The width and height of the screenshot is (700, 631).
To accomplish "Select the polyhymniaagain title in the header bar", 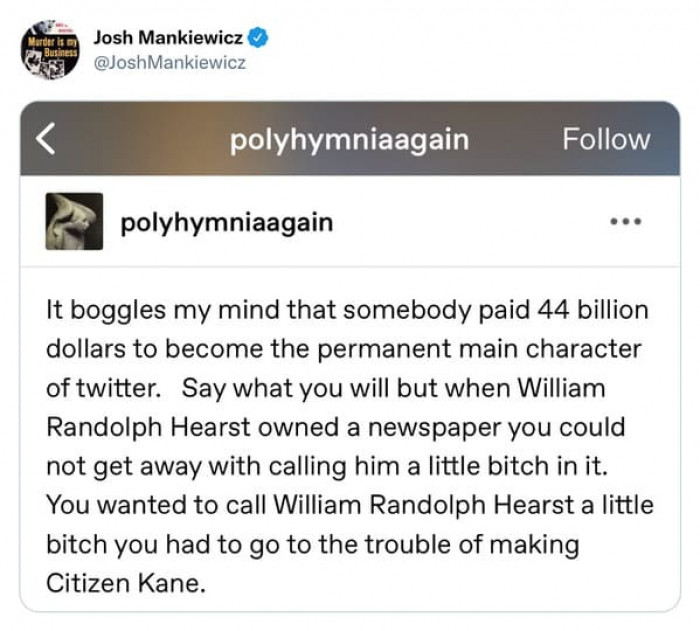I will [349, 139].
